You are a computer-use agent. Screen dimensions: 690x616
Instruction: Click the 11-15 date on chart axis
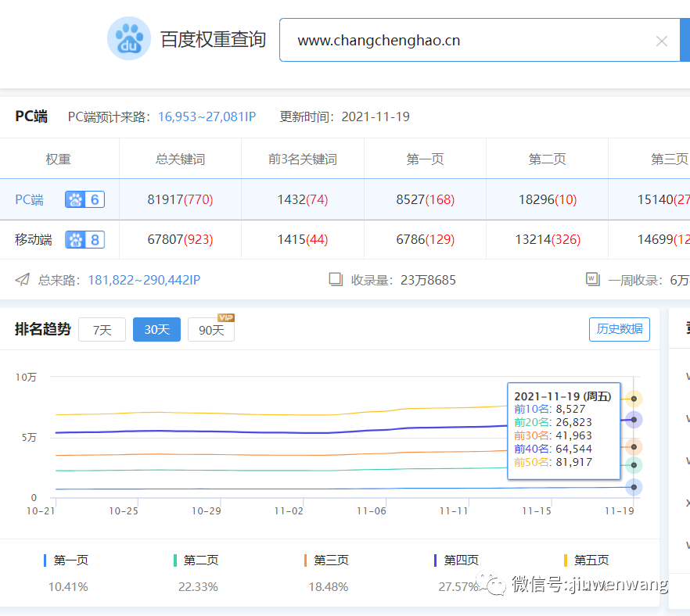[537, 511]
